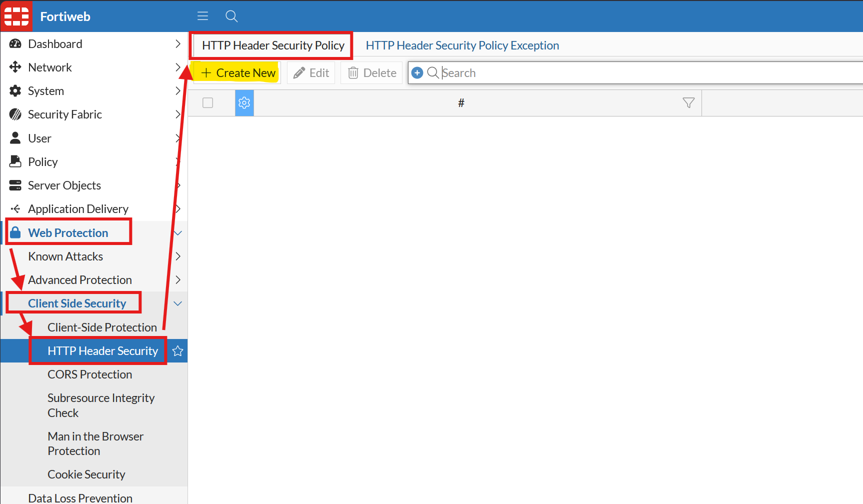Select the Network menu item
This screenshot has height=504, width=863.
click(x=94, y=67)
